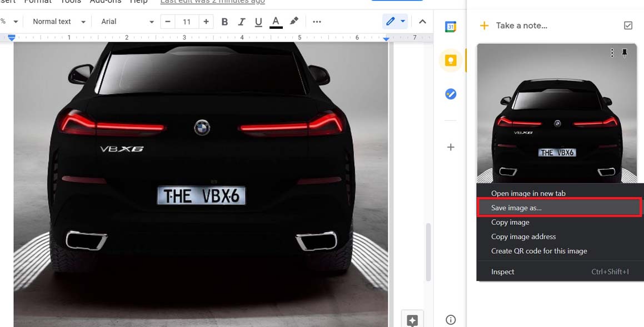Image resolution: width=644 pixels, height=327 pixels.
Task: Click the left indent marker on ruler
Action: point(12,37)
